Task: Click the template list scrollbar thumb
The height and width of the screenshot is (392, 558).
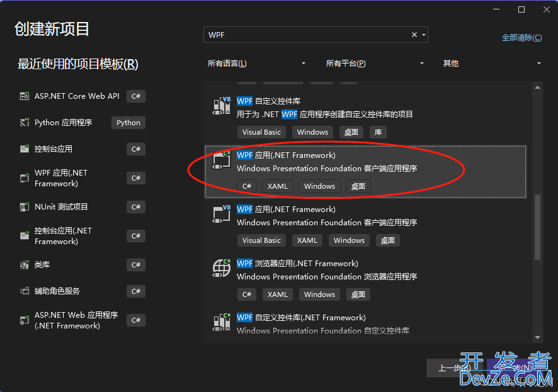Action: (537, 227)
